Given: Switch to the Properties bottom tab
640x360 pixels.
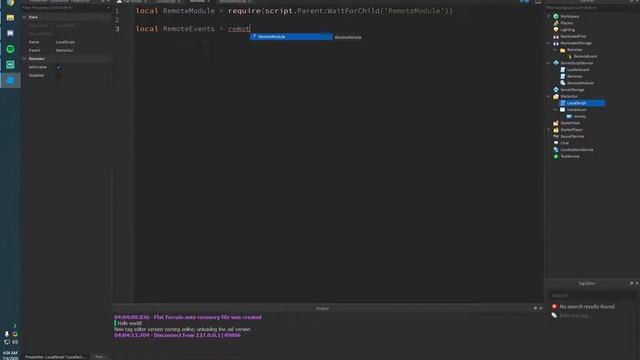Looking at the screenshot, I should (x=55, y=357).
